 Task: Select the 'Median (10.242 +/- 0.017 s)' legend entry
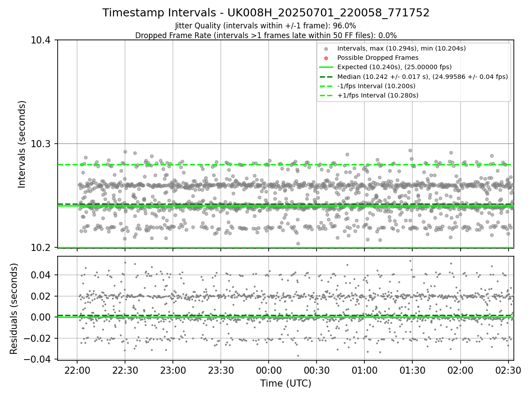(x=422, y=77)
